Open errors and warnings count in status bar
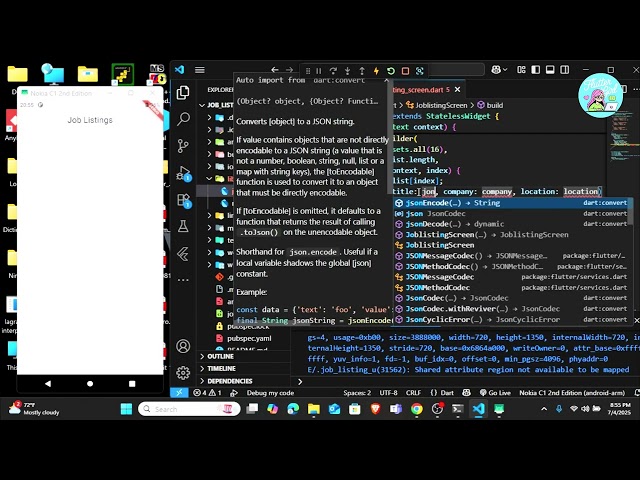 click(x=207, y=393)
